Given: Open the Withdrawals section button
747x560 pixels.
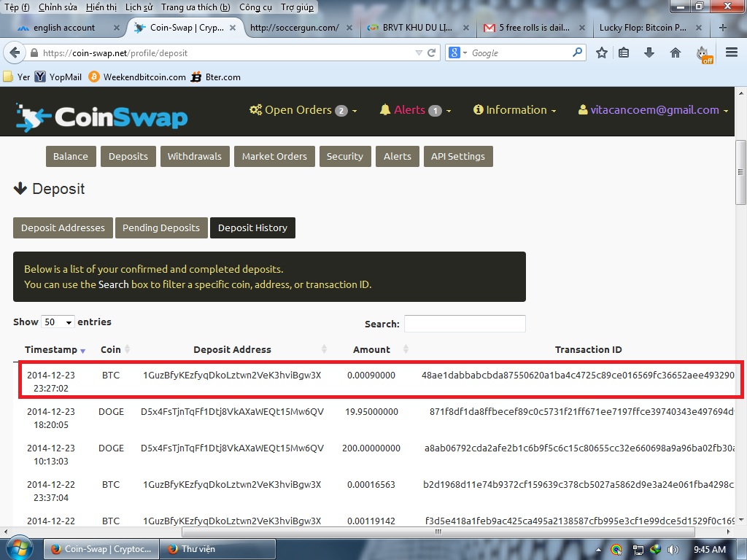Looking at the screenshot, I should coord(194,156).
